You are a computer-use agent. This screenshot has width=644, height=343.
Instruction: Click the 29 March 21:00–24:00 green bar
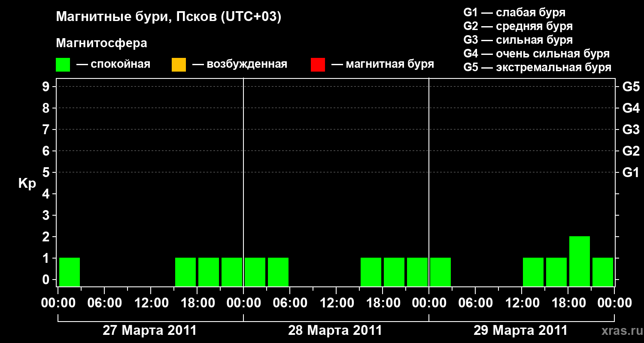pos(603,272)
